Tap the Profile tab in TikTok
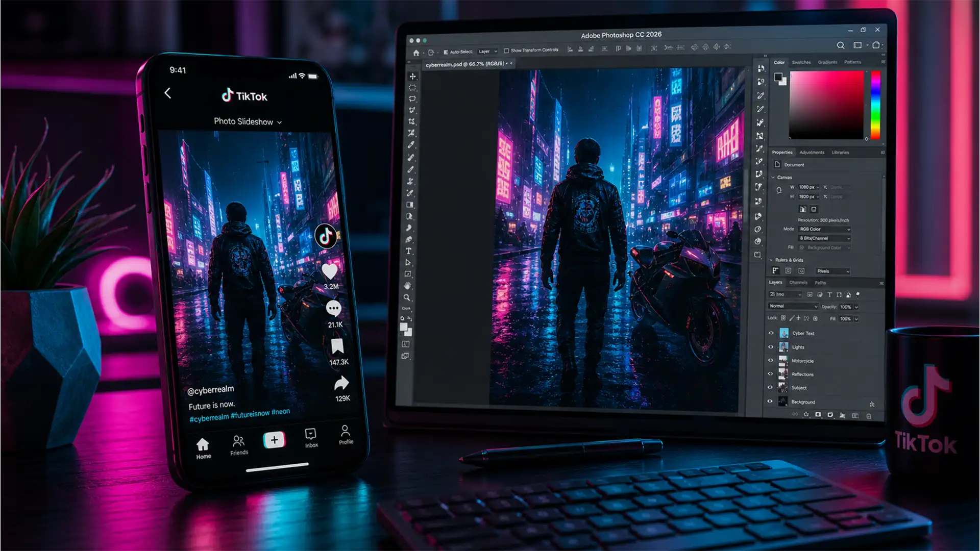The image size is (980, 551). 346,434
